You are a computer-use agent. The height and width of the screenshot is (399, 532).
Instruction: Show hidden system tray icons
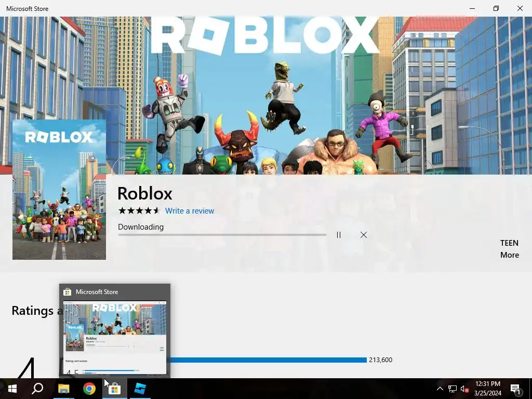coord(440,389)
